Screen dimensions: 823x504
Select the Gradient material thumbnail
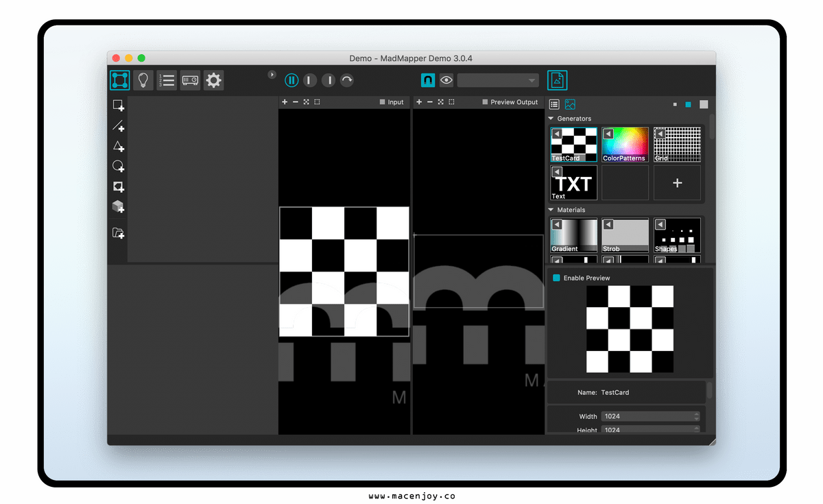tap(574, 235)
